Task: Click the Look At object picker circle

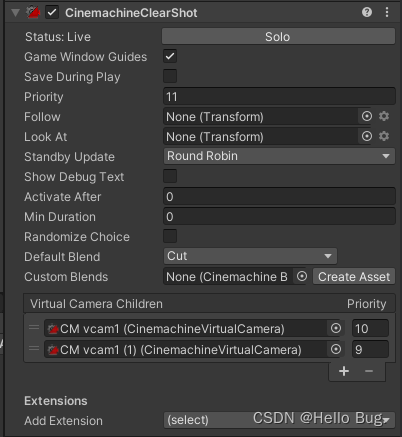Action: tap(367, 136)
